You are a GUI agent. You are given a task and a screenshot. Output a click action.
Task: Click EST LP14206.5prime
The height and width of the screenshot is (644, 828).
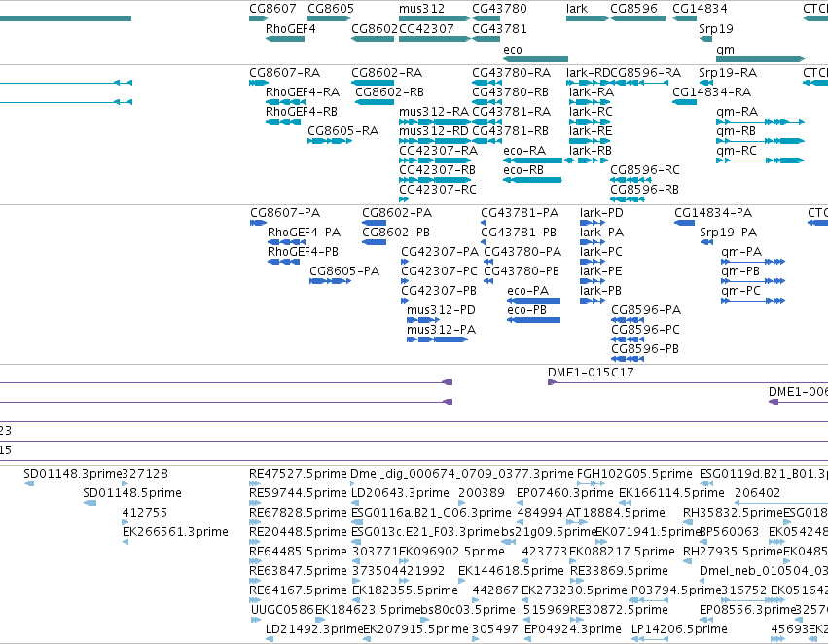pos(679,629)
